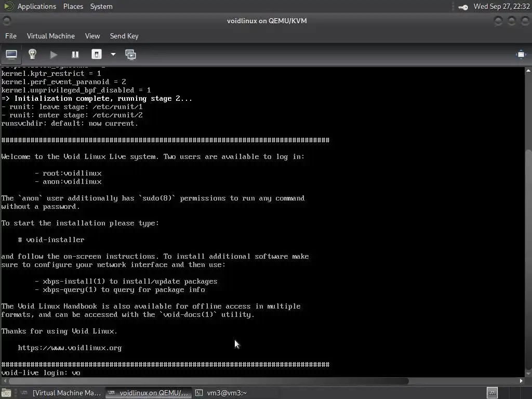This screenshot has height=399, width=532.
Task: Click the key icon in the system tray
Action: point(463,7)
